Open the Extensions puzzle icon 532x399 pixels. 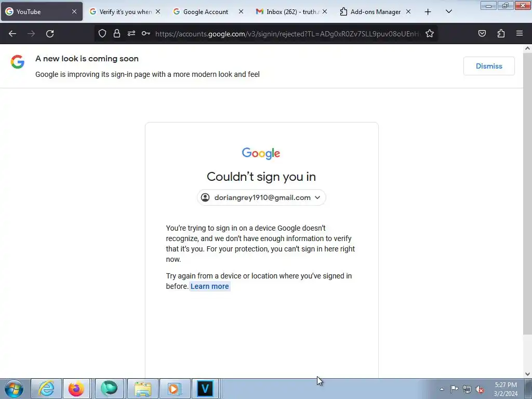[501, 33]
